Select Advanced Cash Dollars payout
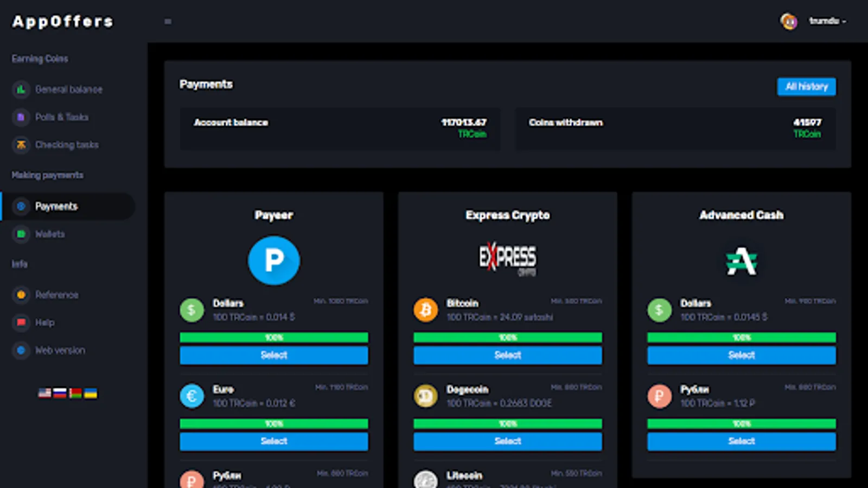 [742, 355]
